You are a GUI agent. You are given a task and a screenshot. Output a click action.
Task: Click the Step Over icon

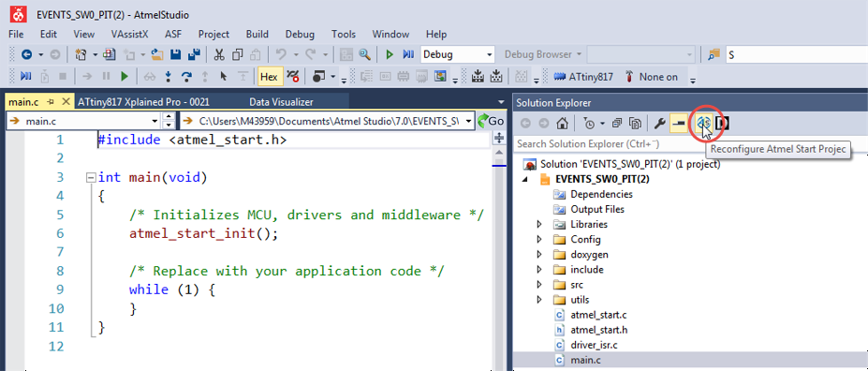tap(186, 77)
